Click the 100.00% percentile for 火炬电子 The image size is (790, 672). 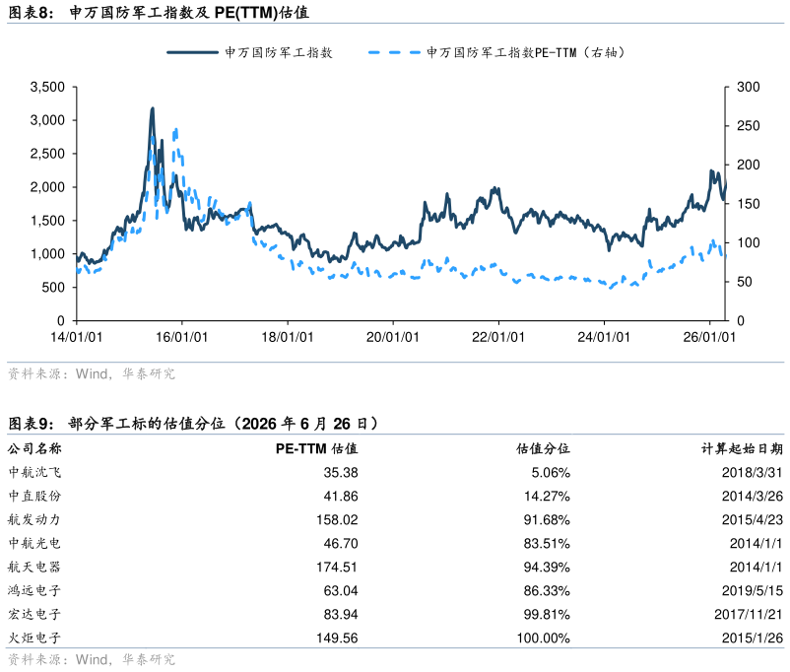[544, 638]
